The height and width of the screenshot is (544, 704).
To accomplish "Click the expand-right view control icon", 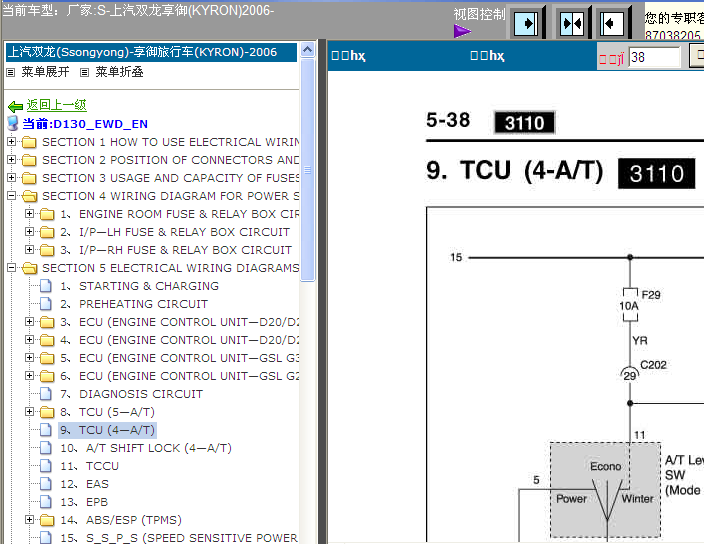I will [x=526, y=23].
